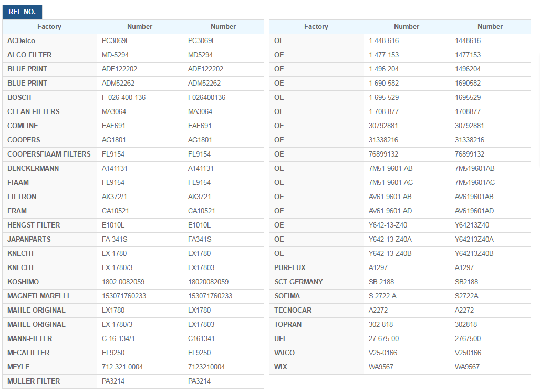Select the TOPRAN factory cell
The image size is (540, 392).
point(316,325)
